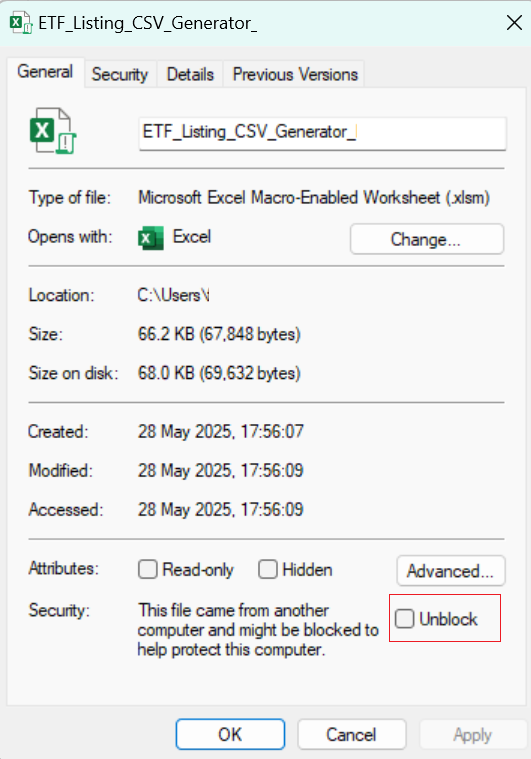Open Advanced attributes settings
The height and width of the screenshot is (759, 531).
[x=451, y=571]
